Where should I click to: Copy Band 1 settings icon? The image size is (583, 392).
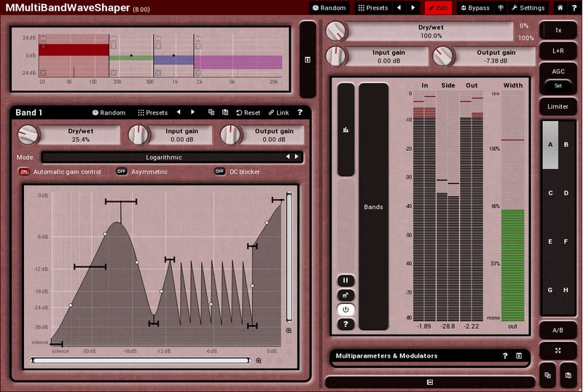(x=211, y=112)
